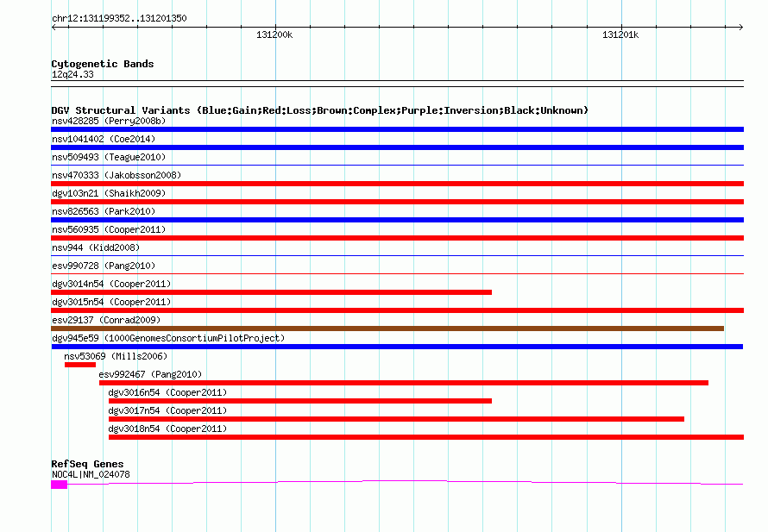This screenshot has height=532, width=768.
Task: Select the nsv53069 (Mills2006) label
Action: [116, 356]
